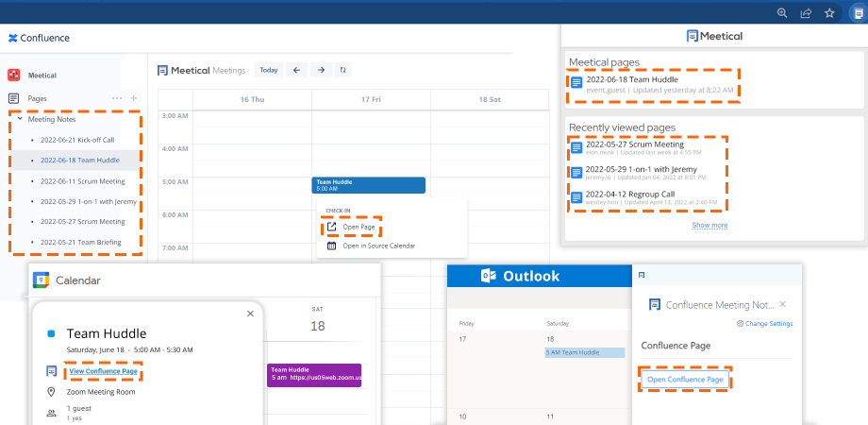Open 2022-06-21 Kick-off Call page
This screenshot has height=425, width=868.
77,140
